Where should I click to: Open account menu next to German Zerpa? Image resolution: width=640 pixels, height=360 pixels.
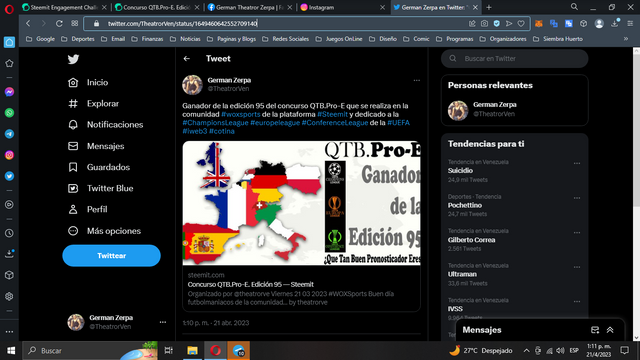(x=163, y=322)
